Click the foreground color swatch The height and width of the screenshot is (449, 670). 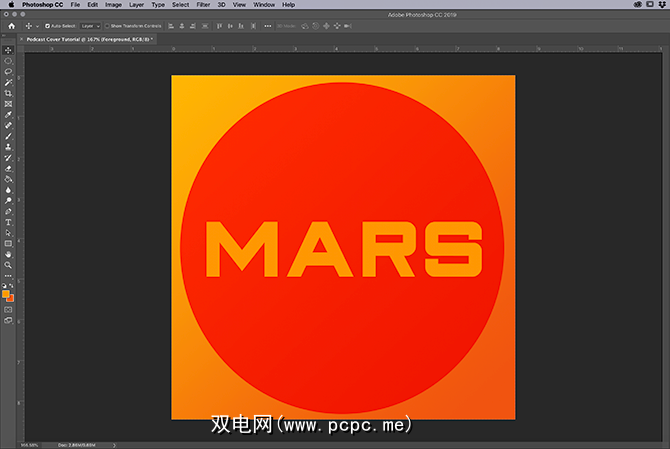(6, 294)
